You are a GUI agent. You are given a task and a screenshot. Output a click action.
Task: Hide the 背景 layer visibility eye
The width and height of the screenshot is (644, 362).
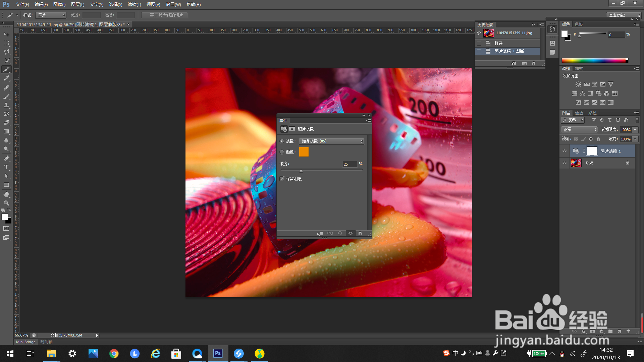[x=565, y=163]
